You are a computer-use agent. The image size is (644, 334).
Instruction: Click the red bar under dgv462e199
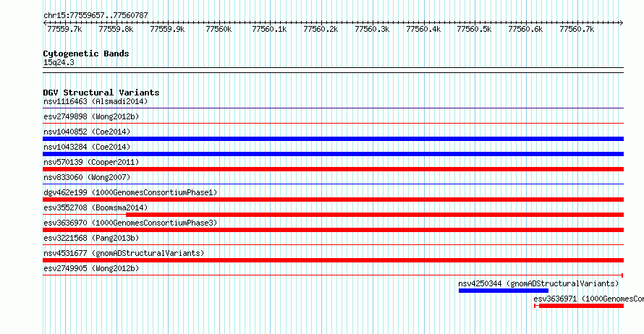[x=333, y=200]
